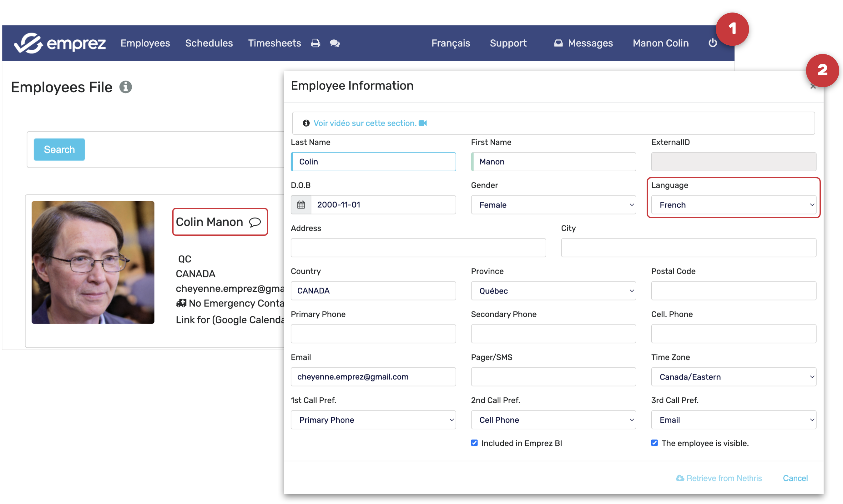Expand the Gender dropdown
The width and height of the screenshot is (843, 504).
[x=553, y=205]
